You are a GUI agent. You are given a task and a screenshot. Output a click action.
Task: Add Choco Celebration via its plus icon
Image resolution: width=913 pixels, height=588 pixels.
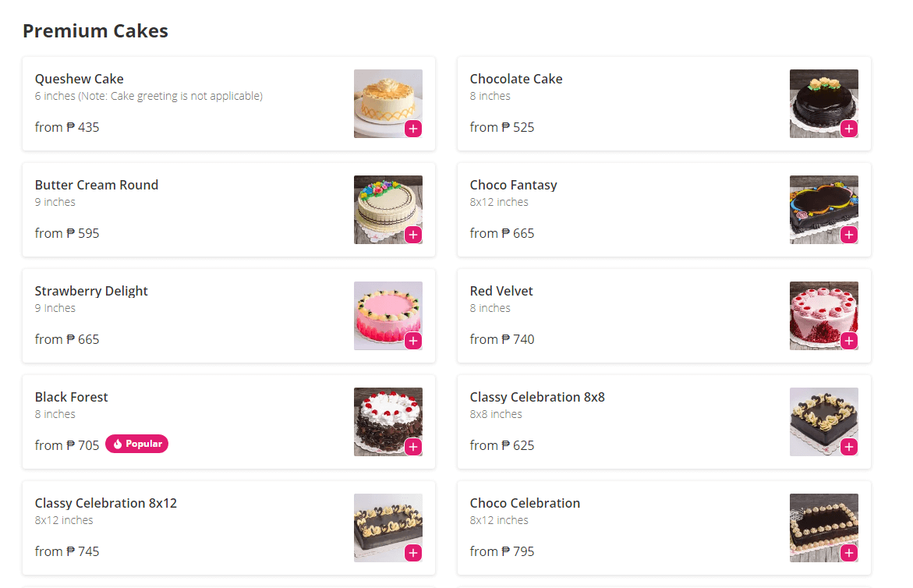pyautogui.click(x=850, y=553)
